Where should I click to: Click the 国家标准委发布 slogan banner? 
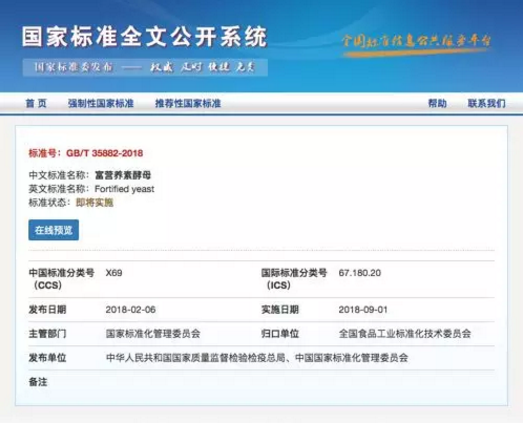tap(145, 67)
